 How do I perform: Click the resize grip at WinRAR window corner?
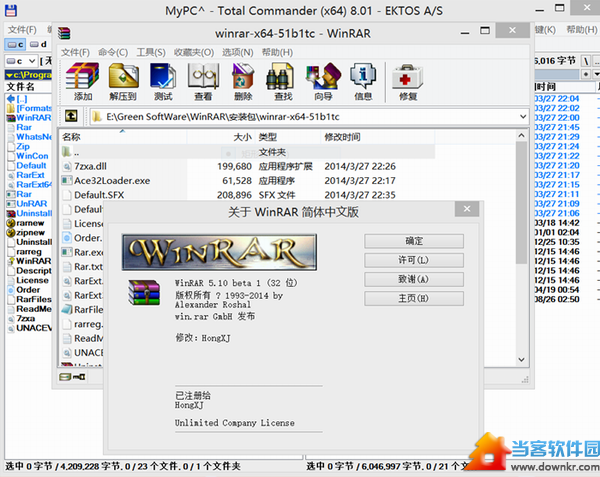(525, 379)
